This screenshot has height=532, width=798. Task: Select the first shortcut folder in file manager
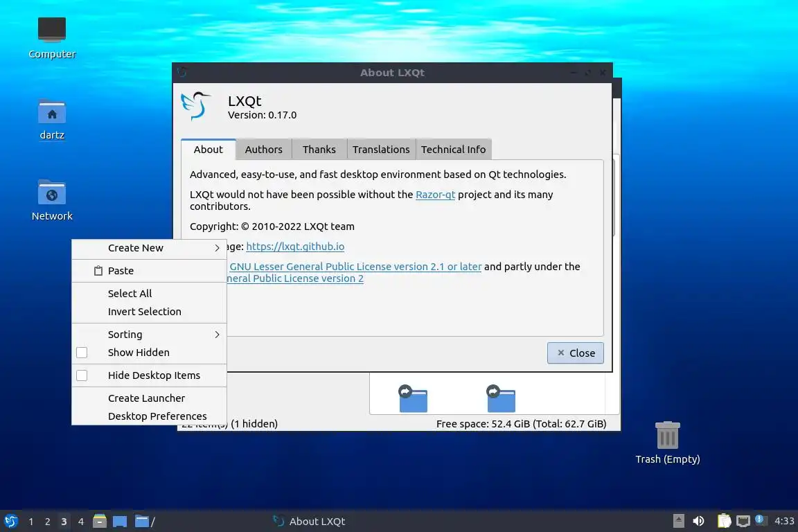point(413,398)
